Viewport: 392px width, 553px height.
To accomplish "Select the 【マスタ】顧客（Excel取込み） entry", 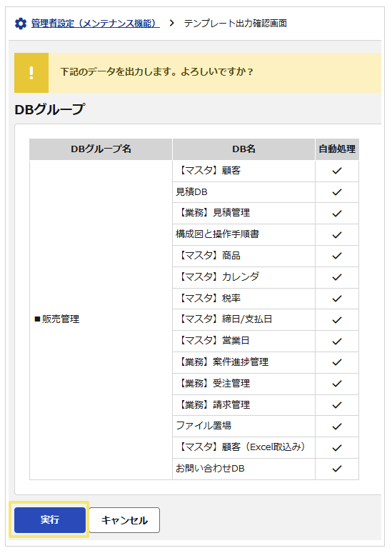I will [241, 447].
